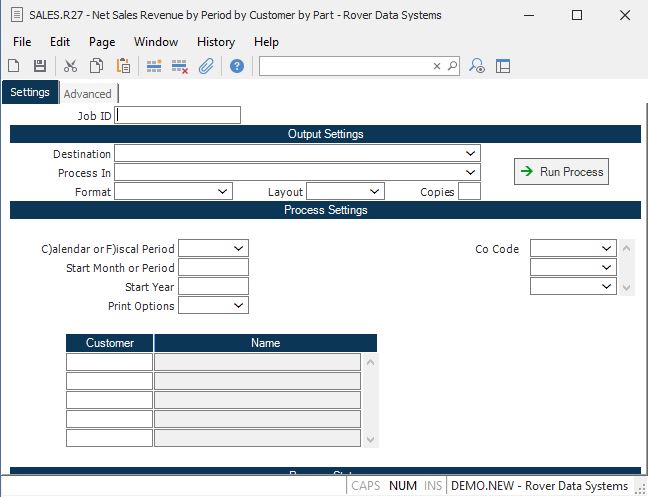The width and height of the screenshot is (648, 497).
Task: Click the Paste clipboard icon
Action: [x=124, y=66]
